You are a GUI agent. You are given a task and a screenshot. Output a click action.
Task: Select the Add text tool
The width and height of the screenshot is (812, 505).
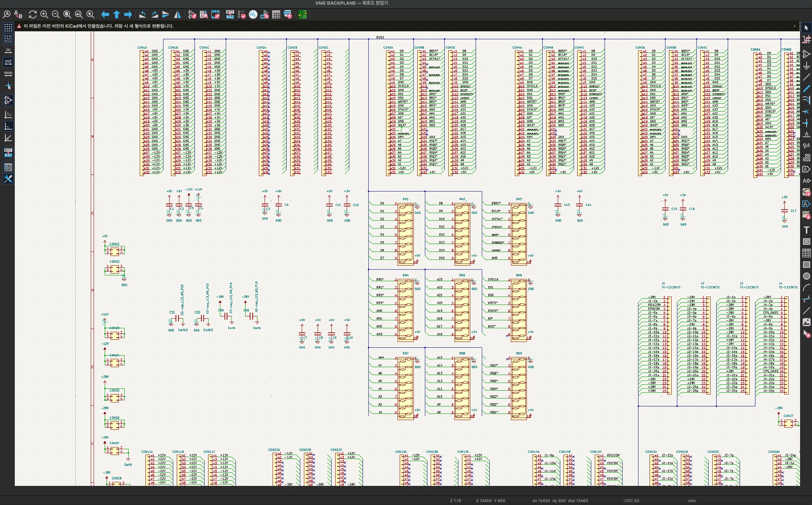coord(807,230)
